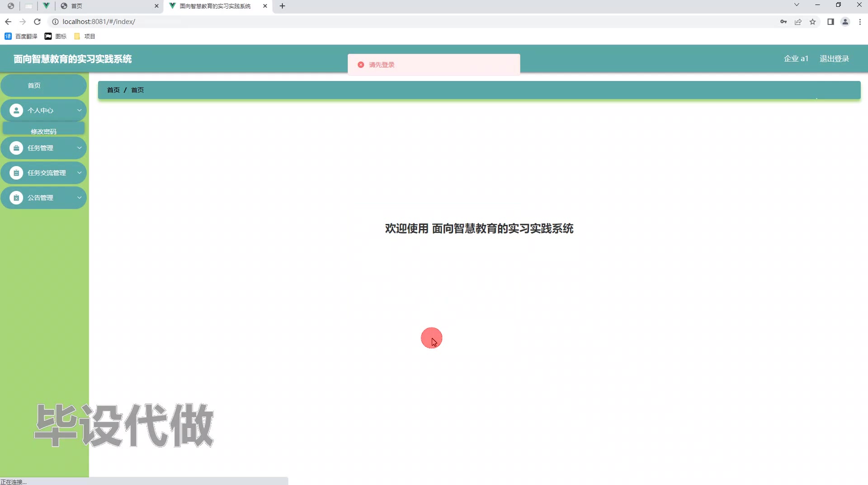868x485 pixels.
Task: Open a new browser tab
Action: pos(283,6)
